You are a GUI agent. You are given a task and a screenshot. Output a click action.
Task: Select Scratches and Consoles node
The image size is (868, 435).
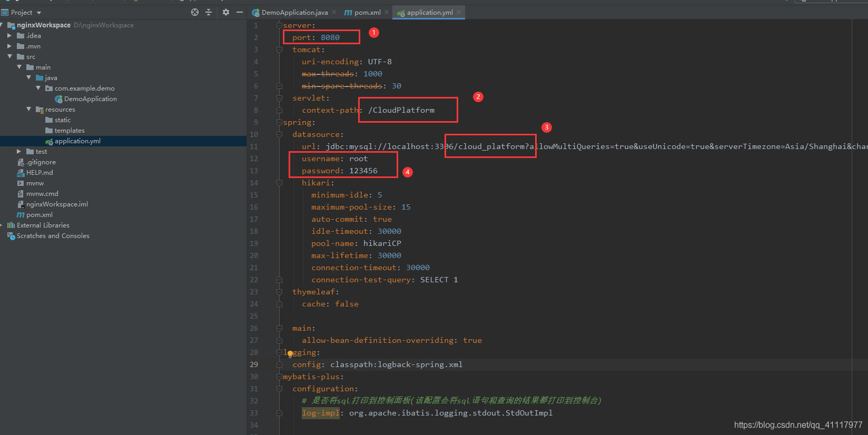[53, 236]
